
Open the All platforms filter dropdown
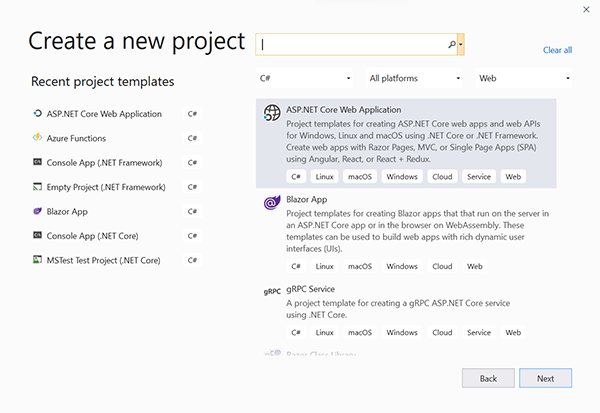[414, 78]
